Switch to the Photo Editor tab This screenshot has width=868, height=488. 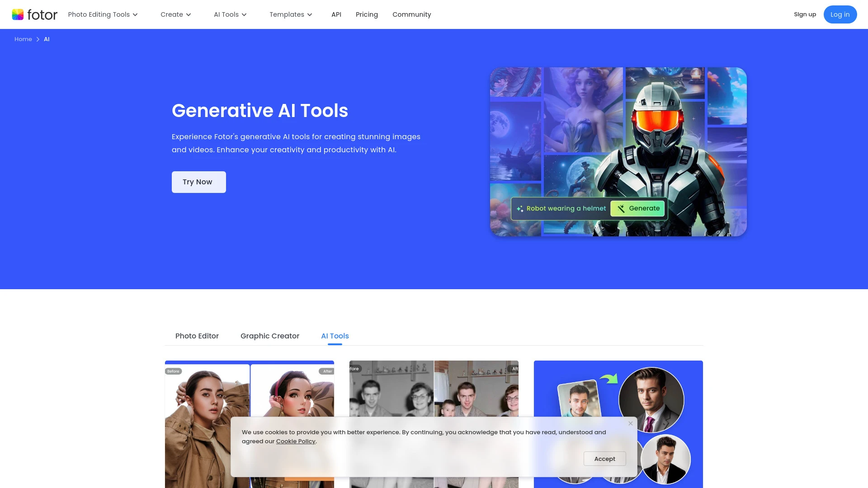[x=197, y=336]
